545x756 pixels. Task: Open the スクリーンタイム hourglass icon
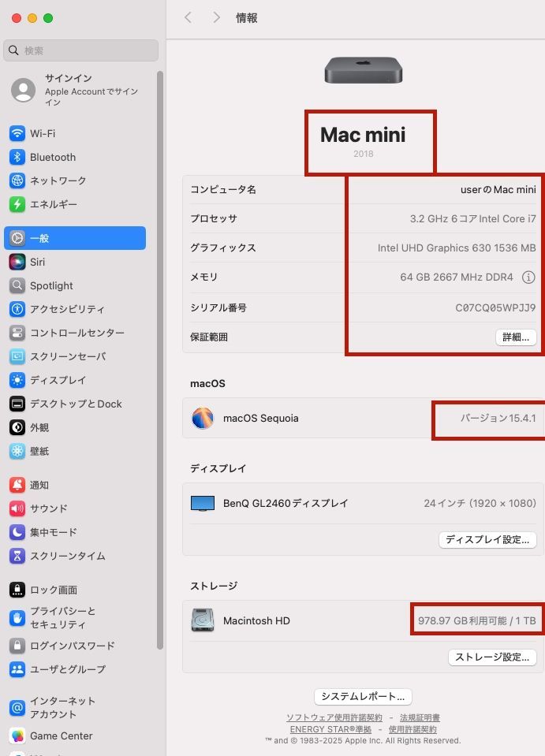17,556
